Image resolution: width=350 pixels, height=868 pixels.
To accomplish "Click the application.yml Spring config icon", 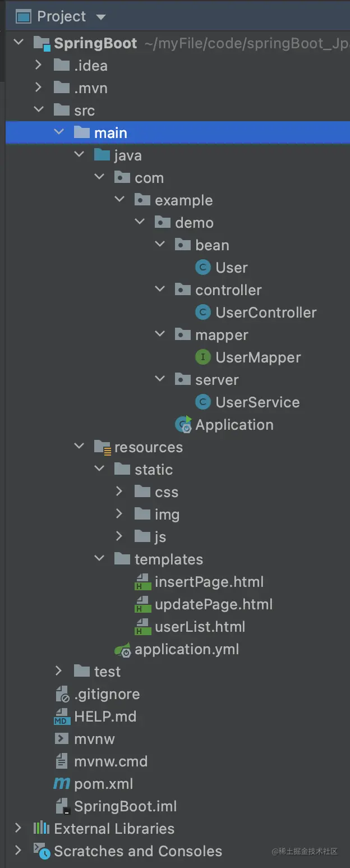I will click(123, 650).
